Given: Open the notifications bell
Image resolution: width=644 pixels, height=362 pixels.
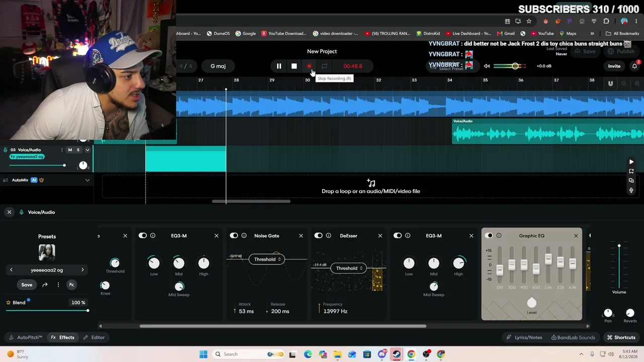Looking at the screenshot, I should [x=634, y=66].
